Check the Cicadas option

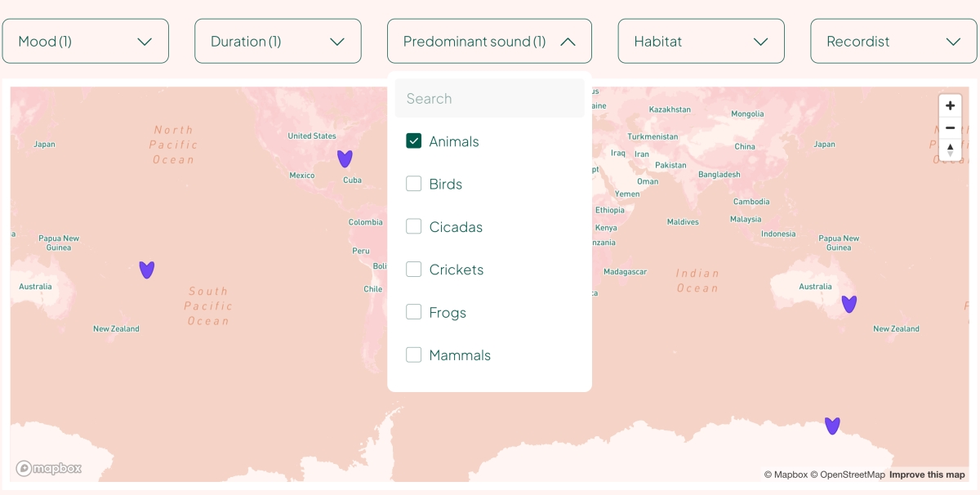[414, 227]
